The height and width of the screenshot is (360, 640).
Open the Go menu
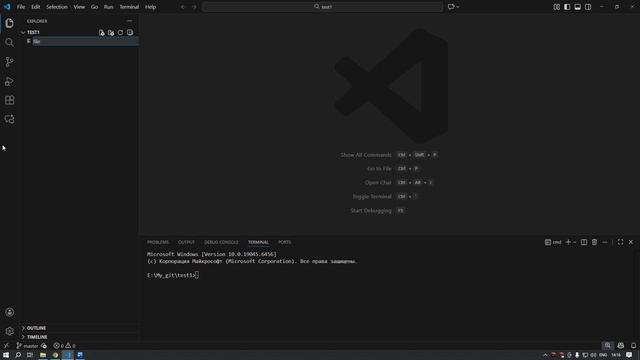94,7
